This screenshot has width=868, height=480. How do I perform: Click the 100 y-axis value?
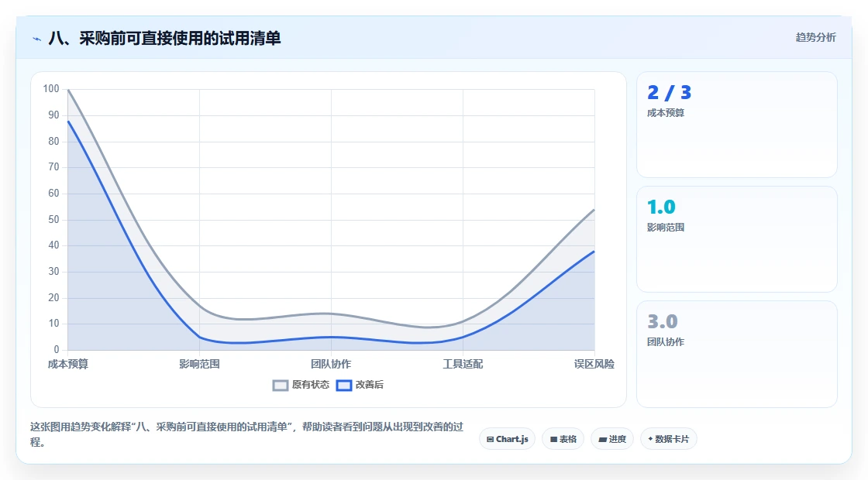pos(51,88)
